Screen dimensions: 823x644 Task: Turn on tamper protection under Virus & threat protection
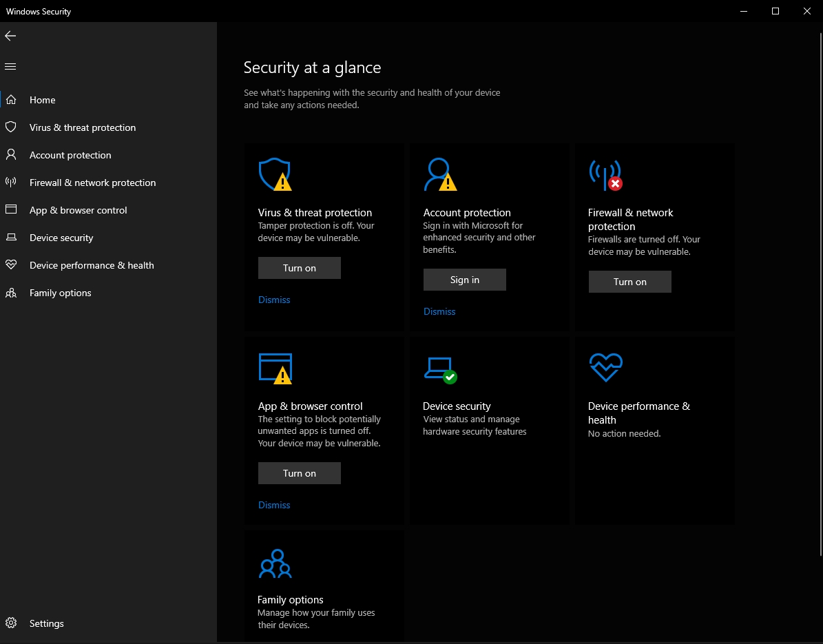(299, 268)
